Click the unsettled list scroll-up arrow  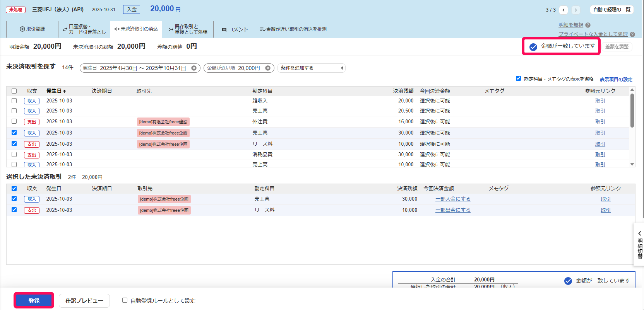(632, 90)
